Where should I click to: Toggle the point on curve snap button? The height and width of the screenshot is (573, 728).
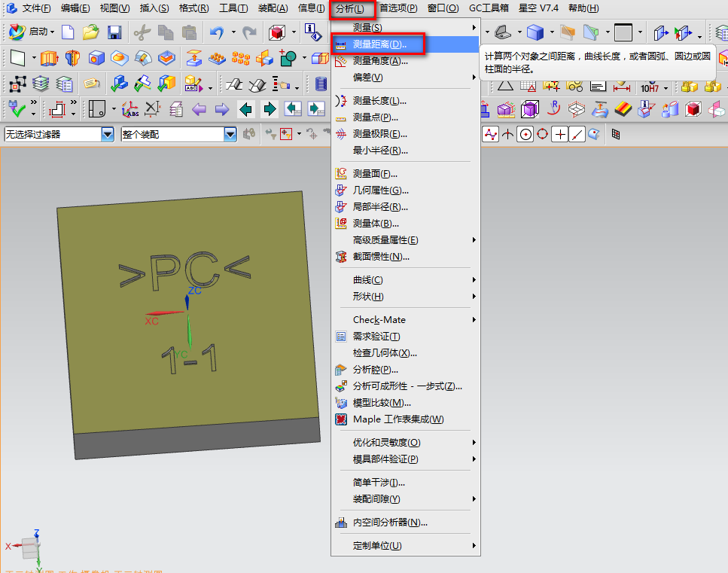coord(577,135)
